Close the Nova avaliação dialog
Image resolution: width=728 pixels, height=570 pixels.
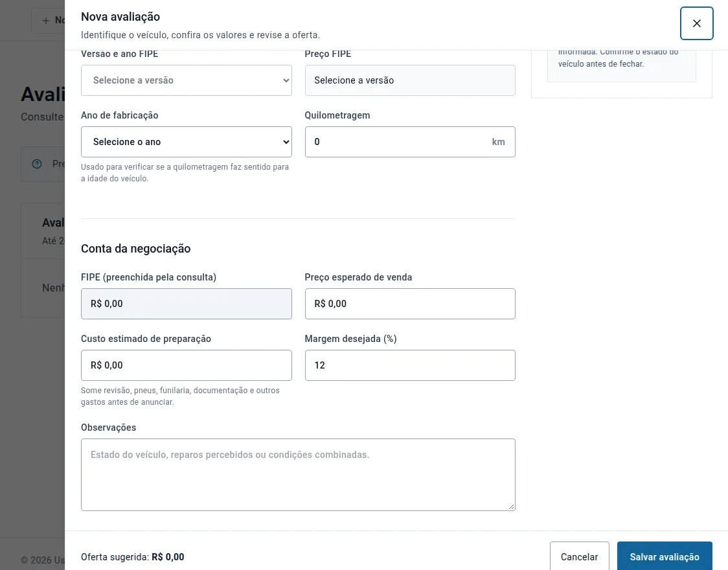click(696, 23)
